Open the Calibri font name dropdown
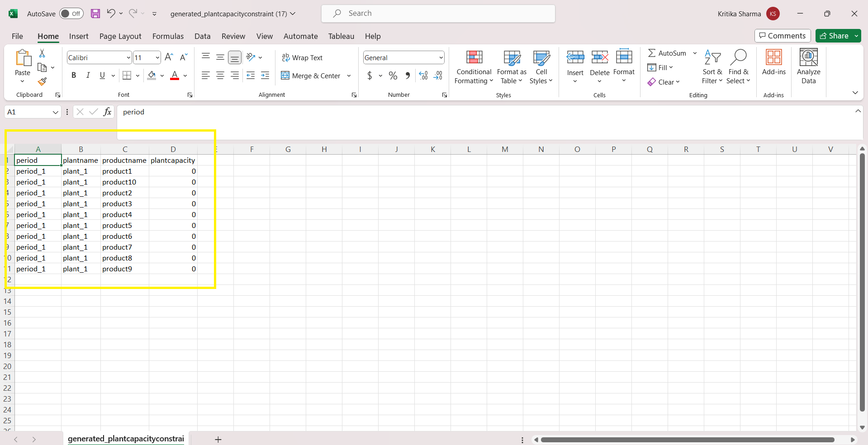 point(128,57)
